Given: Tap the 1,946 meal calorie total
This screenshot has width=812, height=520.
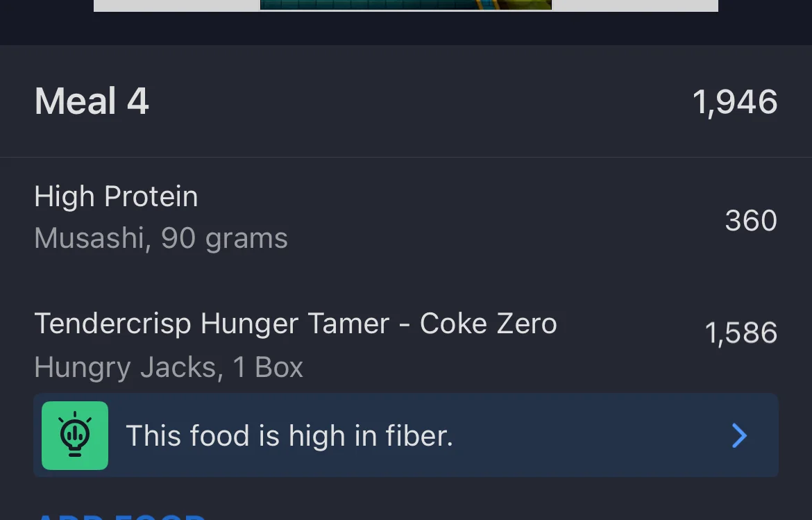Looking at the screenshot, I should [x=734, y=102].
